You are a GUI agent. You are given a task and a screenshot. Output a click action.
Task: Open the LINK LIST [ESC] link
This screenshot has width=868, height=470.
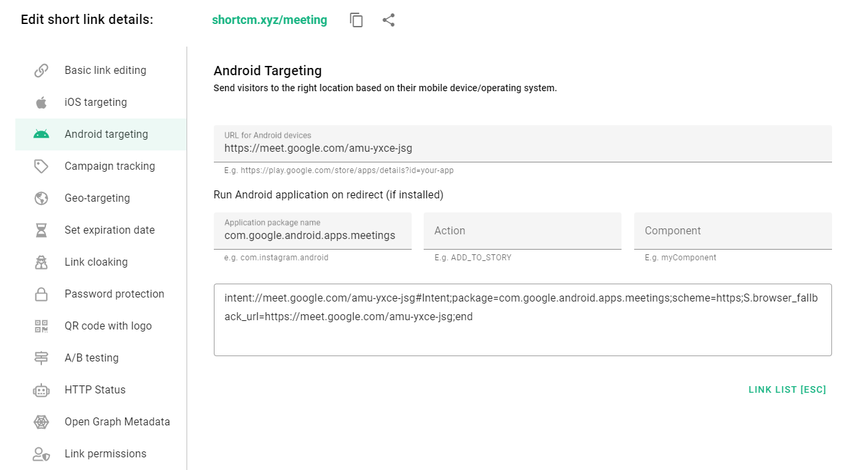pyautogui.click(x=787, y=389)
